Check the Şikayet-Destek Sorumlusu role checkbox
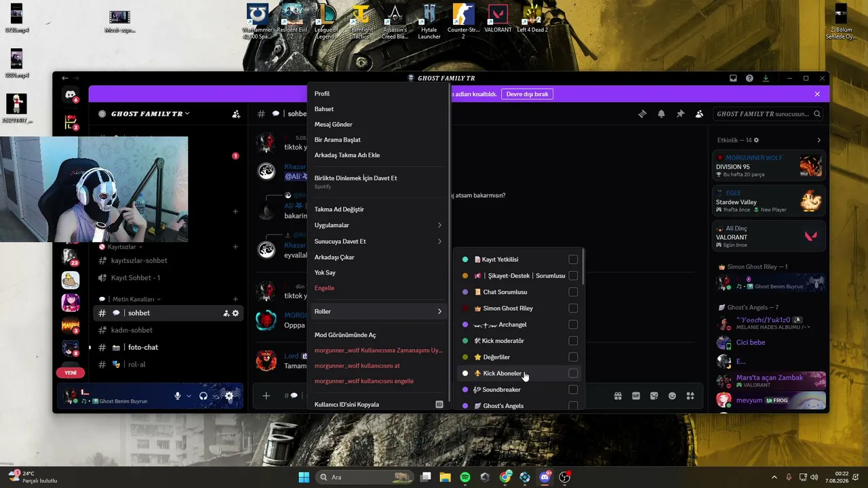 [x=573, y=276]
